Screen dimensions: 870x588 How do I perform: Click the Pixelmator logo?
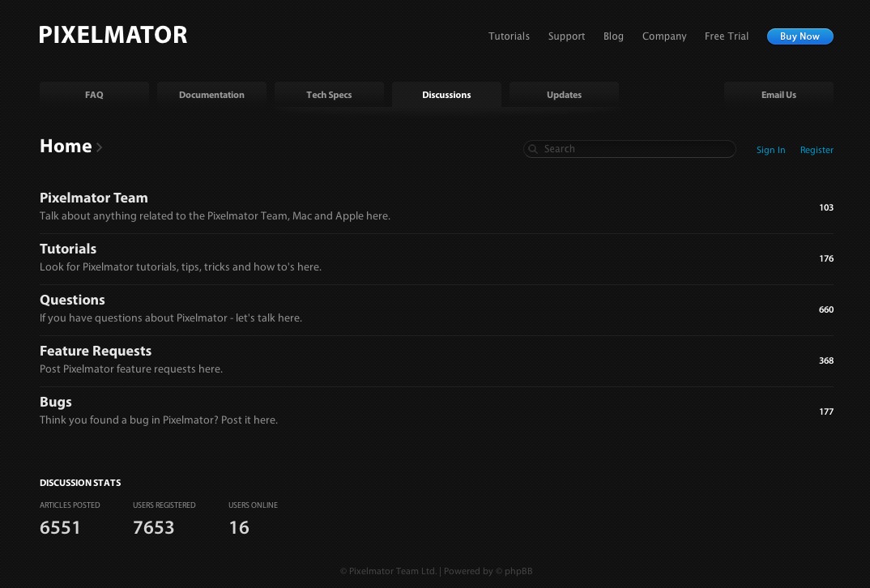(x=113, y=35)
